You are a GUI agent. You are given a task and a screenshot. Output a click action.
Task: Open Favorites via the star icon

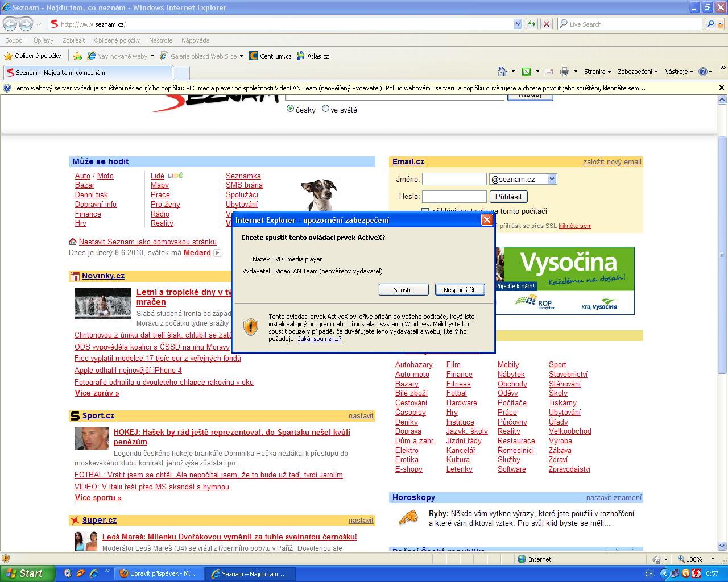click(x=8, y=56)
